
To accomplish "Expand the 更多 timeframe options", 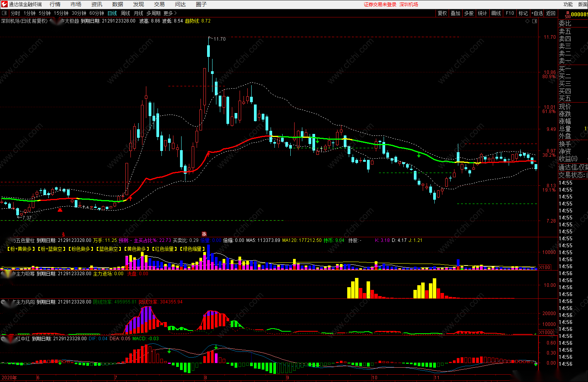I will pyautogui.click(x=170, y=13).
